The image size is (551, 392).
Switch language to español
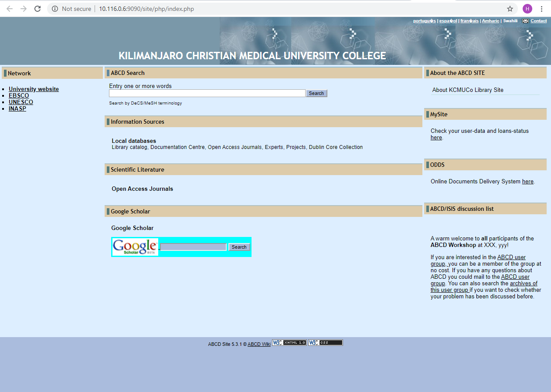pos(449,21)
